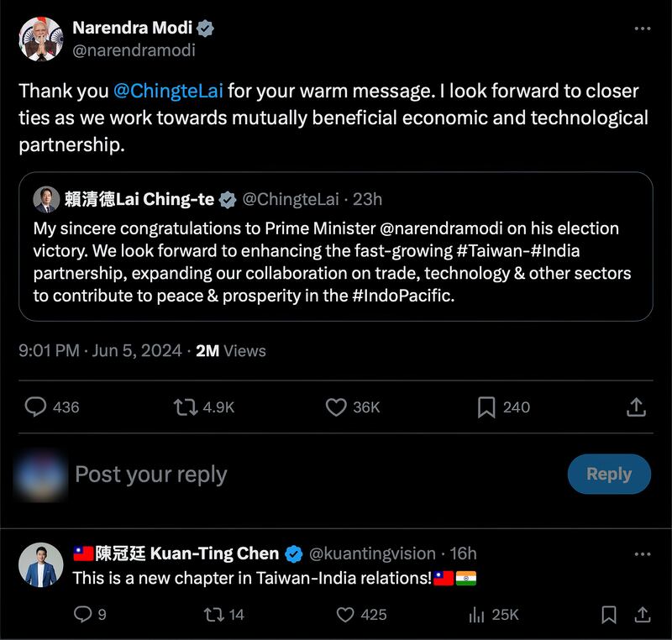The width and height of the screenshot is (672, 640).
Task: View analytics for Kuan-Ting Chen's reply
Action: coord(476,615)
